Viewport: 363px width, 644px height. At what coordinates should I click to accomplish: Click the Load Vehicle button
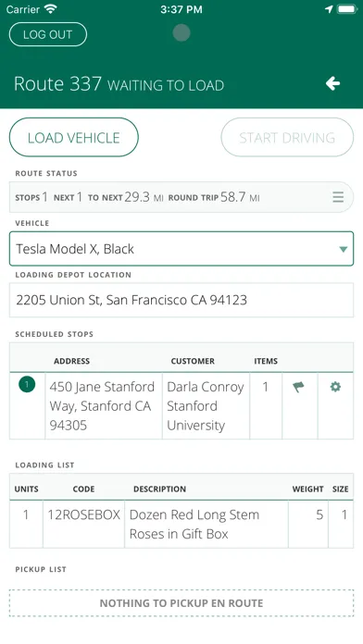coord(74,138)
